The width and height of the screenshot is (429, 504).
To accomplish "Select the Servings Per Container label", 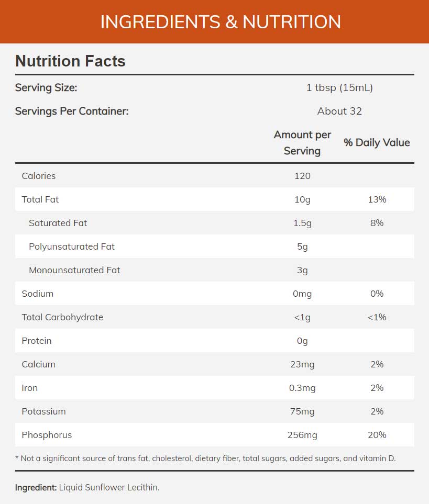I will coord(72,111).
